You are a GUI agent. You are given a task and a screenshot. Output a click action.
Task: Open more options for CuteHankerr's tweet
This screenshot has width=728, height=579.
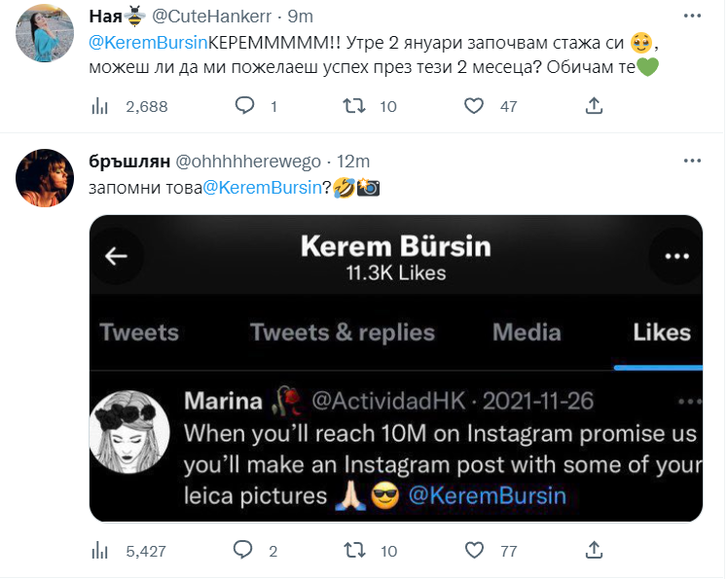(691, 17)
